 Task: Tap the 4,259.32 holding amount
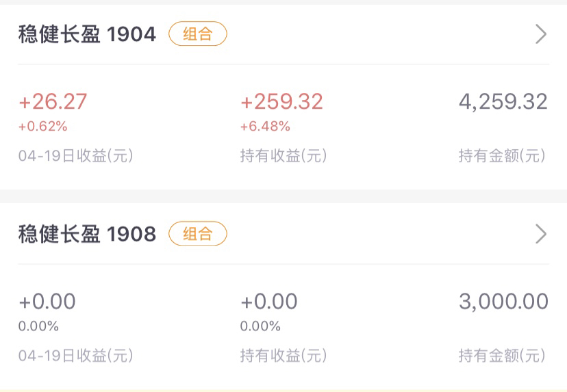tap(503, 101)
